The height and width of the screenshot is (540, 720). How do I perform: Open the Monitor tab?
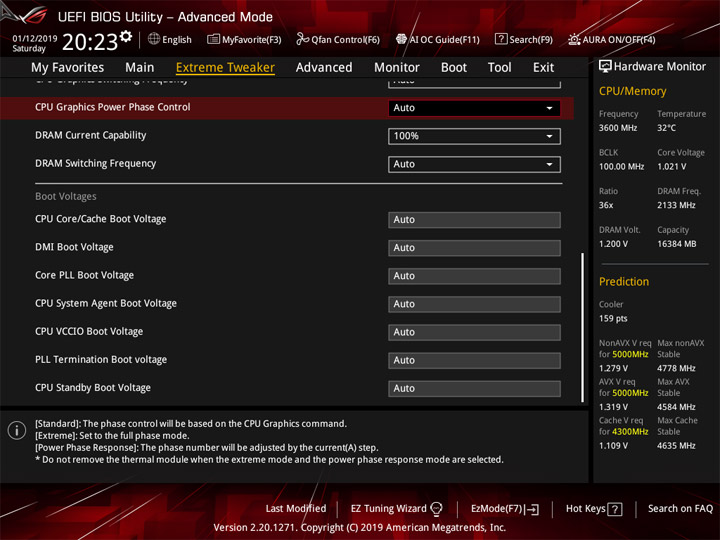coord(397,68)
